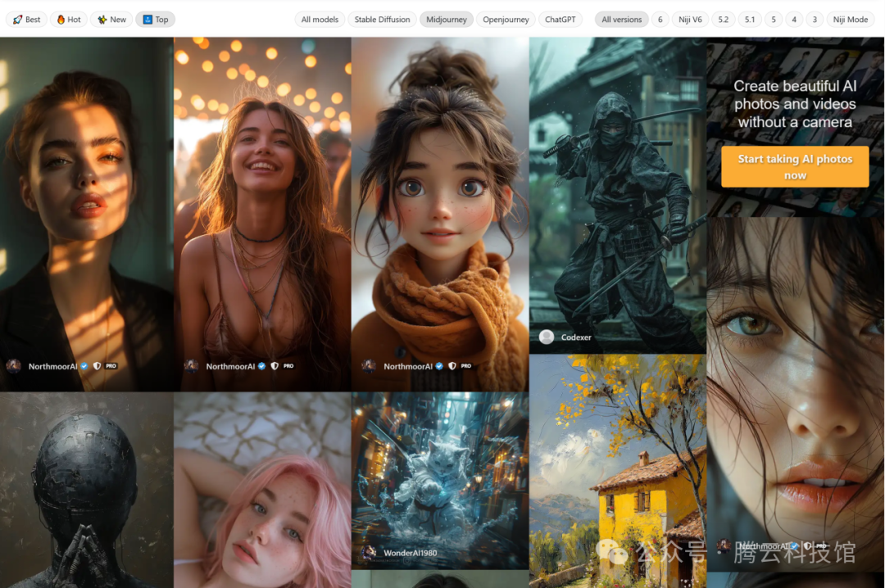Click NorthmoorAI avatar on the shadow-striped portrait
This screenshot has height=588, width=885.
(14, 366)
